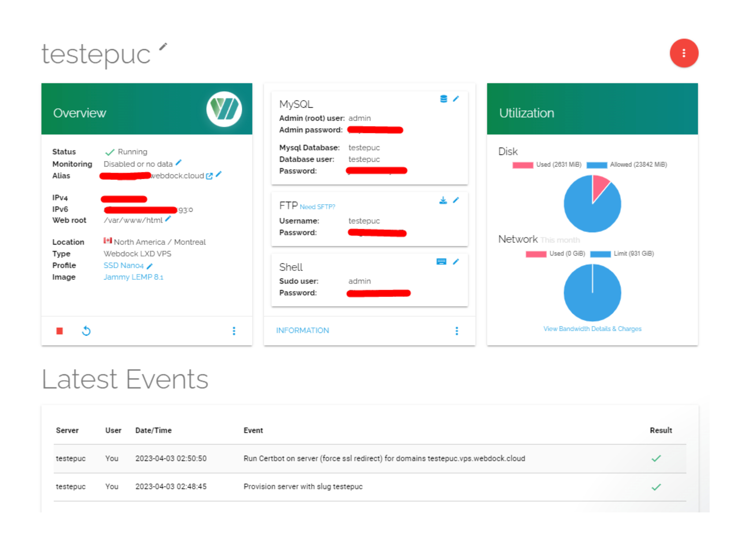Select the /var/www/html web root text
Screen dimensions: 753x560
click(133, 220)
